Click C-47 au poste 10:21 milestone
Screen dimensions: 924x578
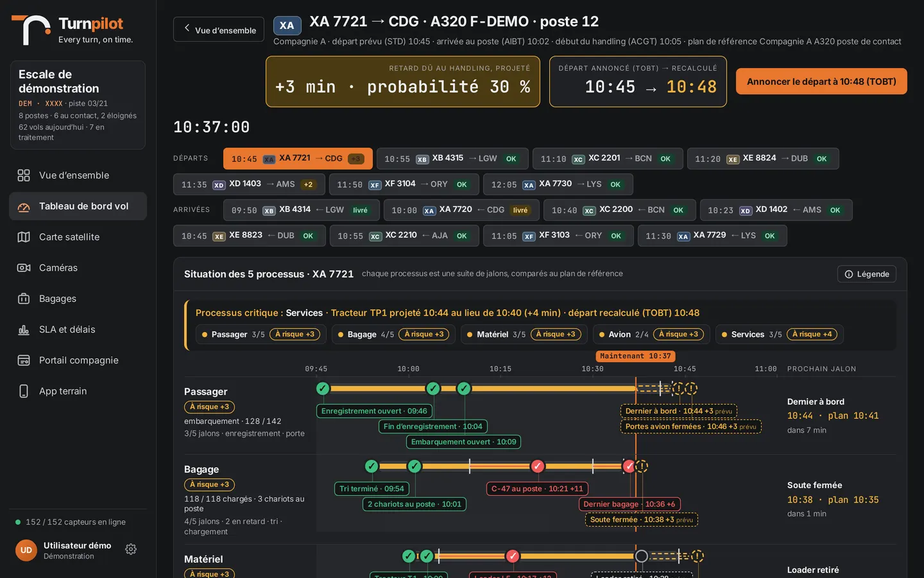(x=537, y=489)
